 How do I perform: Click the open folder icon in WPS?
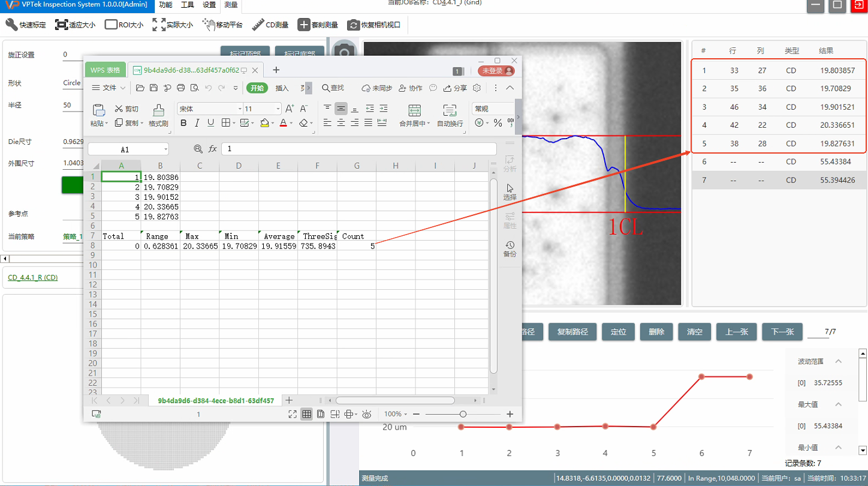(140, 88)
